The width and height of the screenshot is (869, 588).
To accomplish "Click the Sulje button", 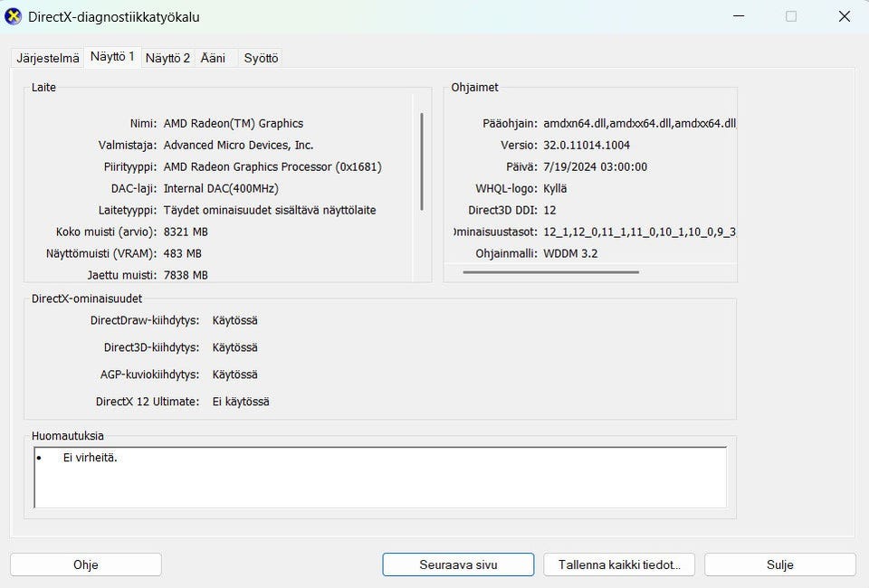I will tap(779, 564).
